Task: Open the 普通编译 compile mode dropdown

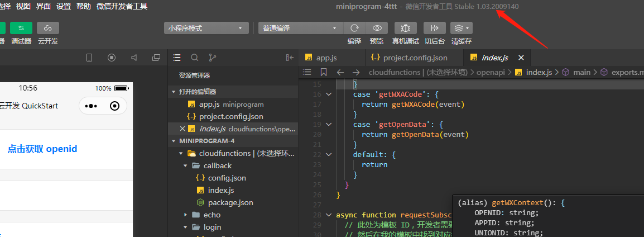Action: click(301, 29)
